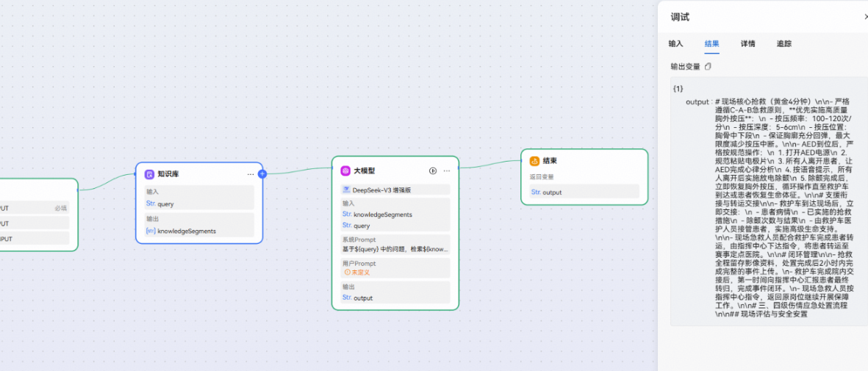
Task: Click the system Prompt text field
Action: (395, 249)
